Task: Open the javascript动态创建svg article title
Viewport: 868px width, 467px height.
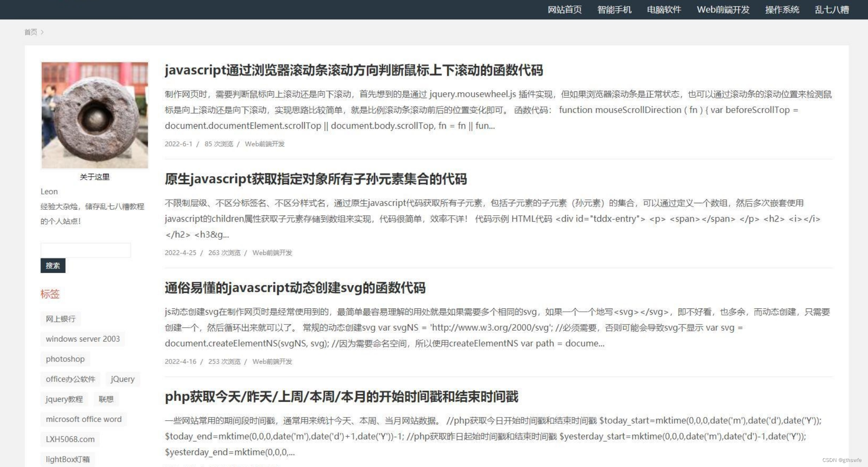Action: tap(295, 288)
